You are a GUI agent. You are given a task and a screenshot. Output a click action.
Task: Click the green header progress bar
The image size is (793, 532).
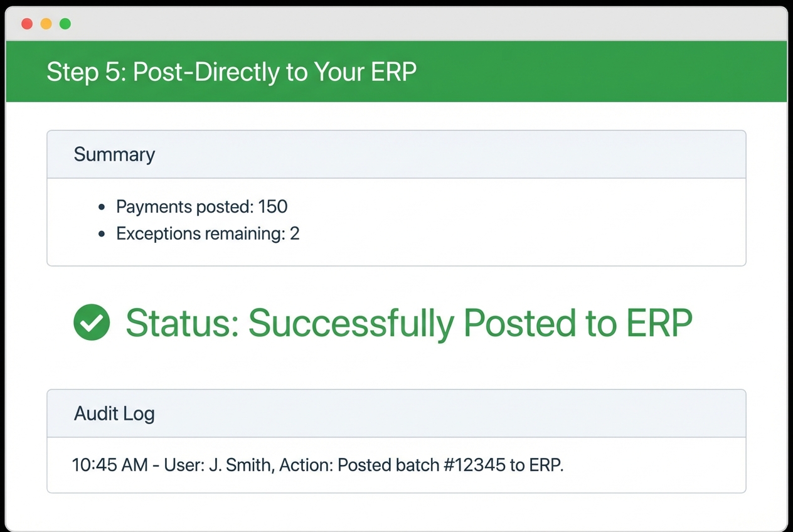click(x=396, y=71)
